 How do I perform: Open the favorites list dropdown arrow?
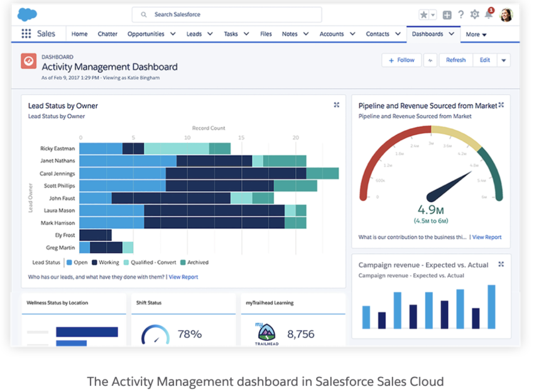(433, 14)
